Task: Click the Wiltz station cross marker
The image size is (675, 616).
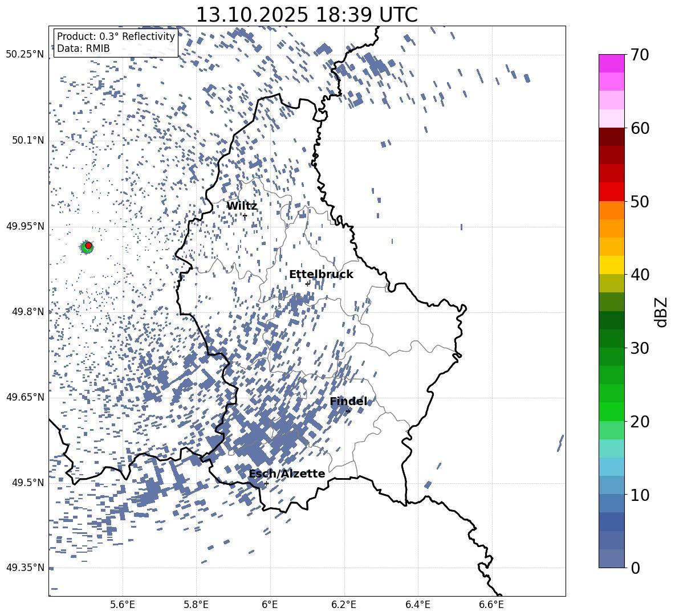Action: 245,215
